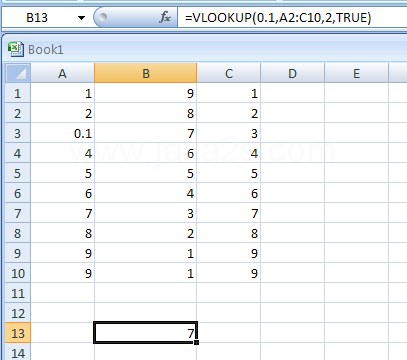Click the formula bar with the VLOOKUP formula
Image resolution: width=407 pixels, height=360 pixels.
point(292,17)
